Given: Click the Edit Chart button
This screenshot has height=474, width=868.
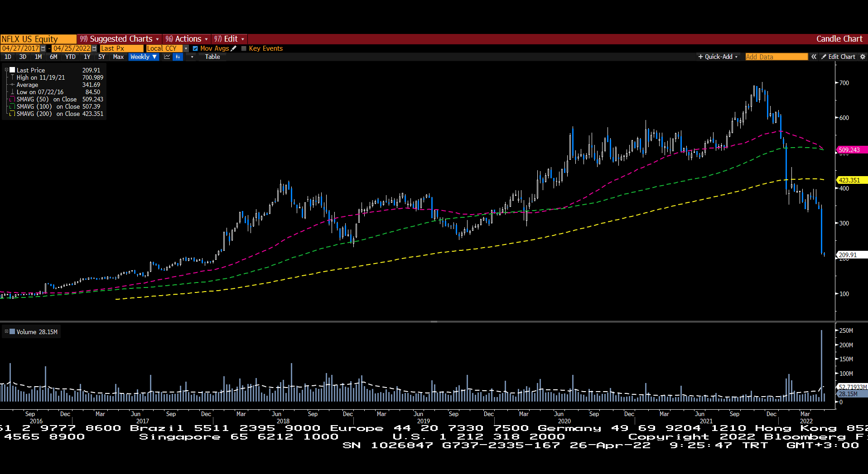Looking at the screenshot, I should (x=838, y=57).
